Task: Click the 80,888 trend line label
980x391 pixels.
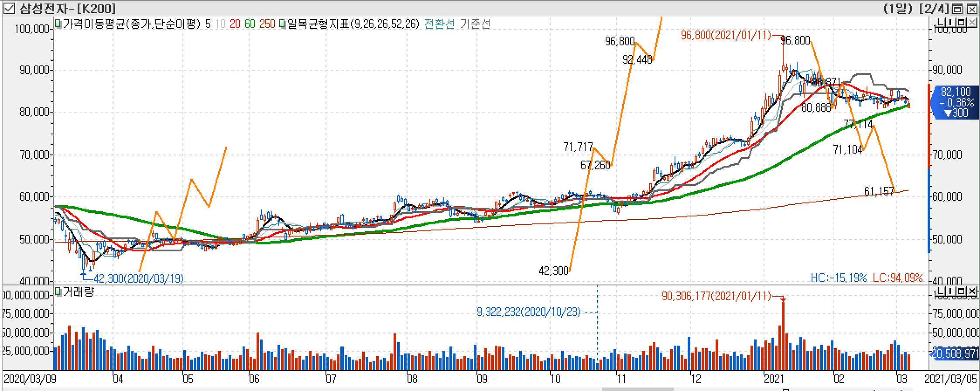Action: click(x=816, y=107)
